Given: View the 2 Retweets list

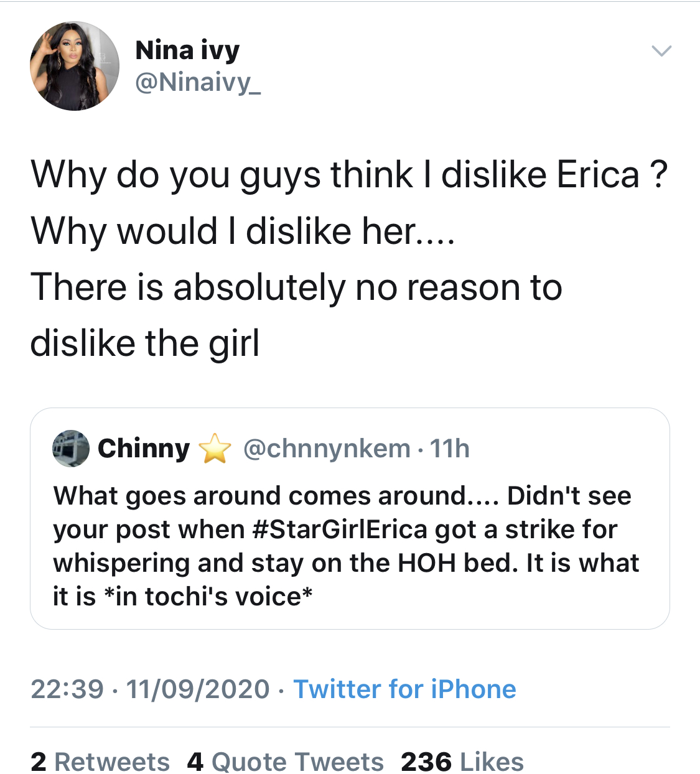Looking at the screenshot, I should click(x=100, y=762).
